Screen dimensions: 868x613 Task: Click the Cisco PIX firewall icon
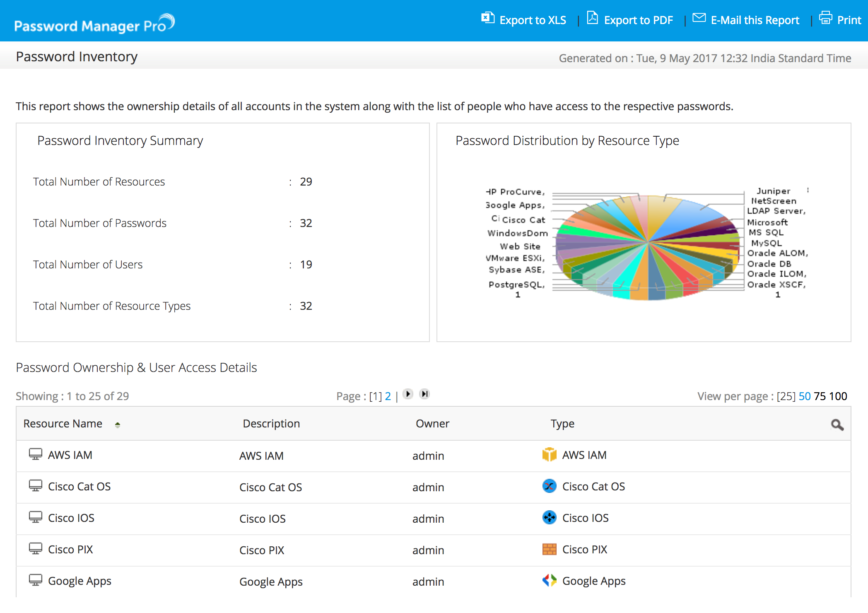[x=549, y=549]
